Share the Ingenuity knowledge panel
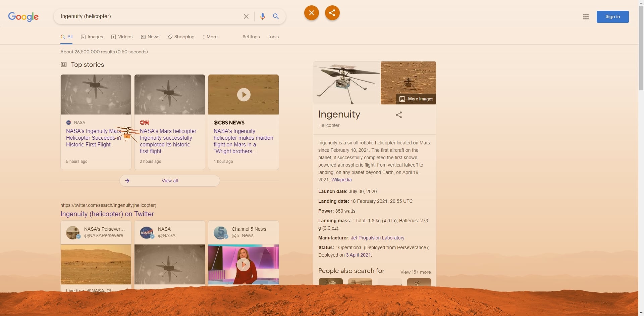The width and height of the screenshot is (644, 316). tap(399, 115)
